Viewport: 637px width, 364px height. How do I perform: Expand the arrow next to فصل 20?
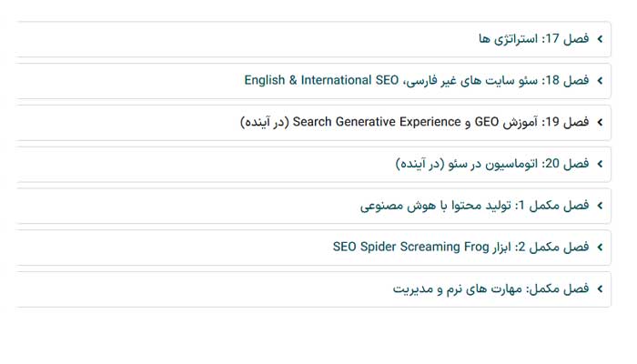pyautogui.click(x=600, y=164)
